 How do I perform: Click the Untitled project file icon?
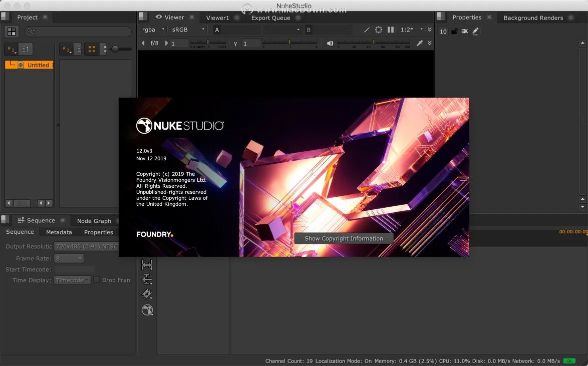point(21,65)
